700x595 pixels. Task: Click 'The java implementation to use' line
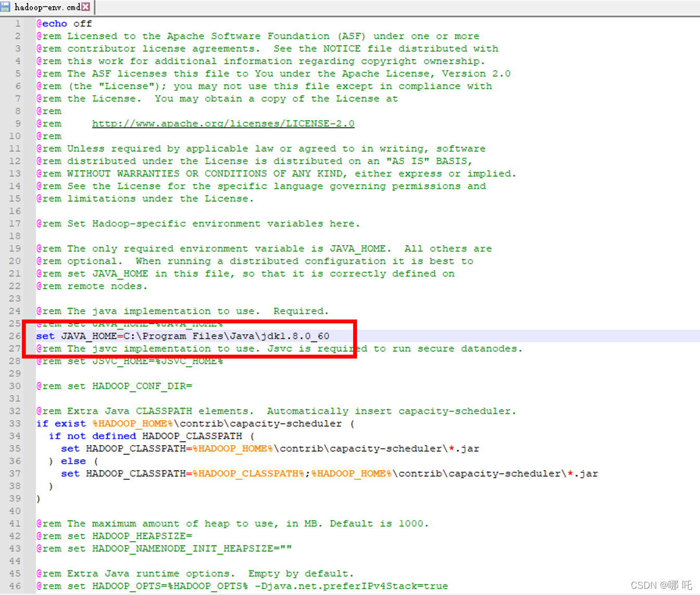click(x=182, y=311)
